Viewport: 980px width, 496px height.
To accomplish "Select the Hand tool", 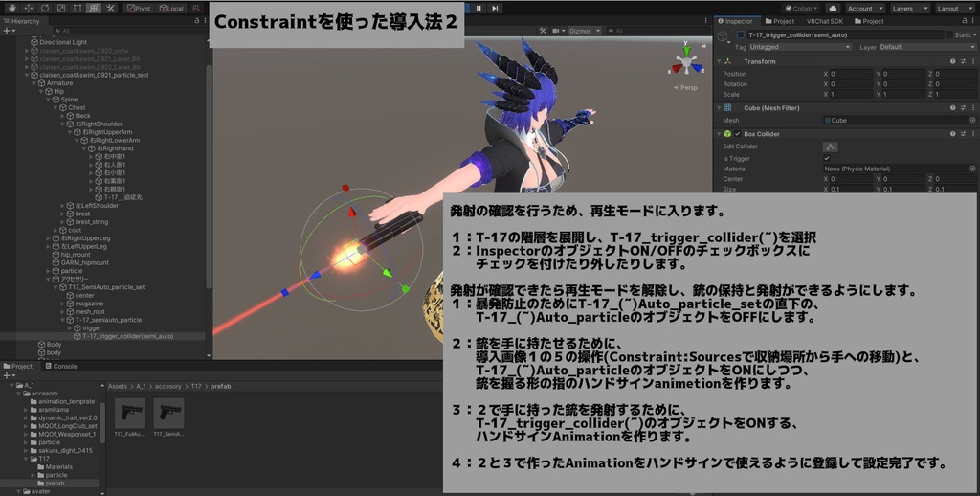I will click(11, 8).
